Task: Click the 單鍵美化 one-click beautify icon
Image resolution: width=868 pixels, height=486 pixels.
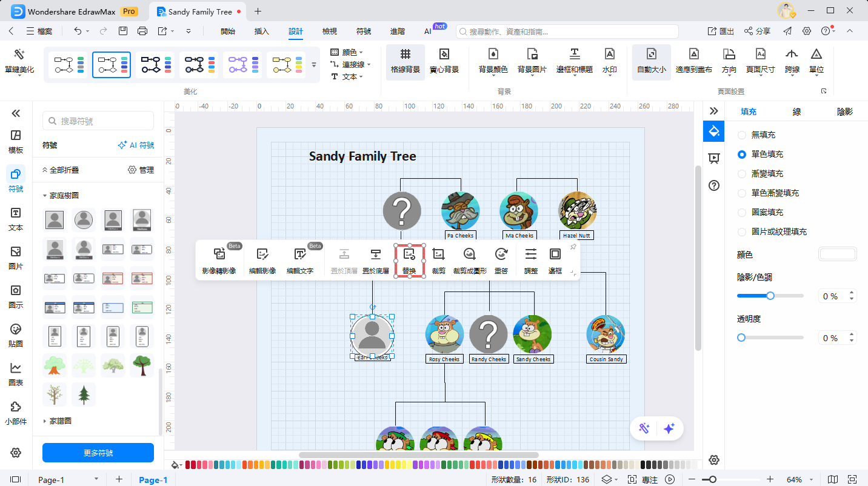Action: [x=19, y=55]
